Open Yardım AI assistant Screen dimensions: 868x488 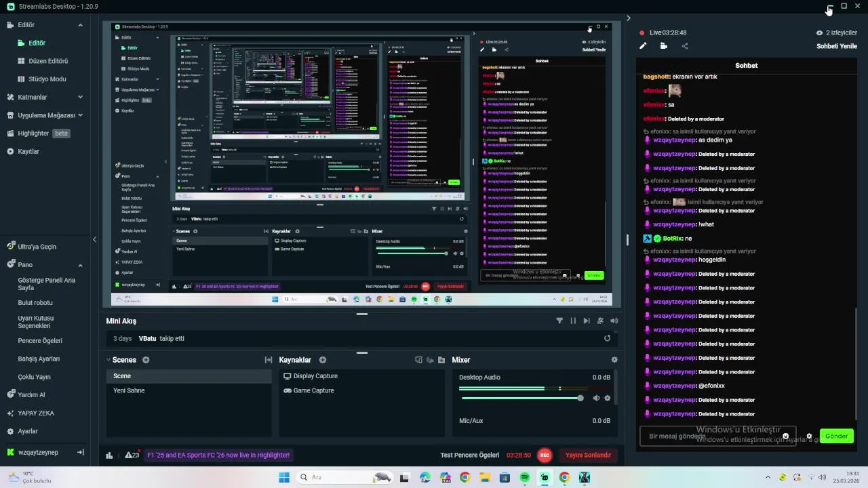click(31, 394)
